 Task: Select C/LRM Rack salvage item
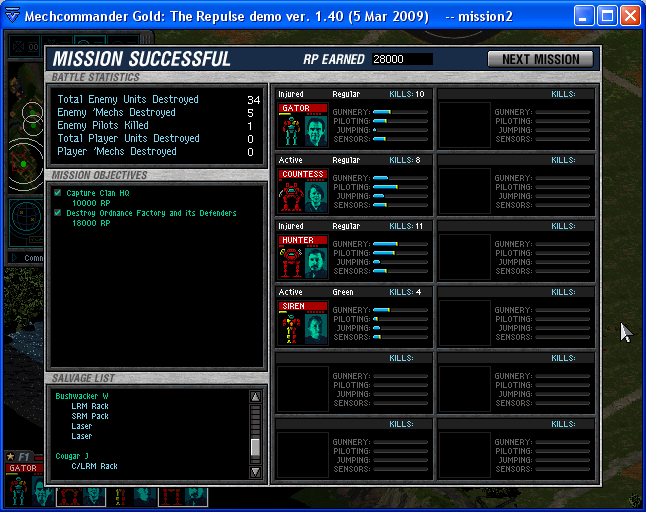[x=94, y=466]
